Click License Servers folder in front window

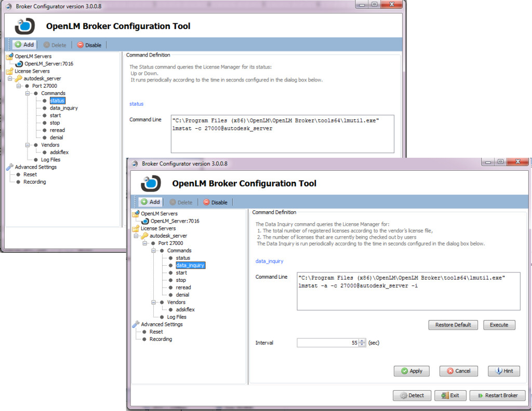158,228
